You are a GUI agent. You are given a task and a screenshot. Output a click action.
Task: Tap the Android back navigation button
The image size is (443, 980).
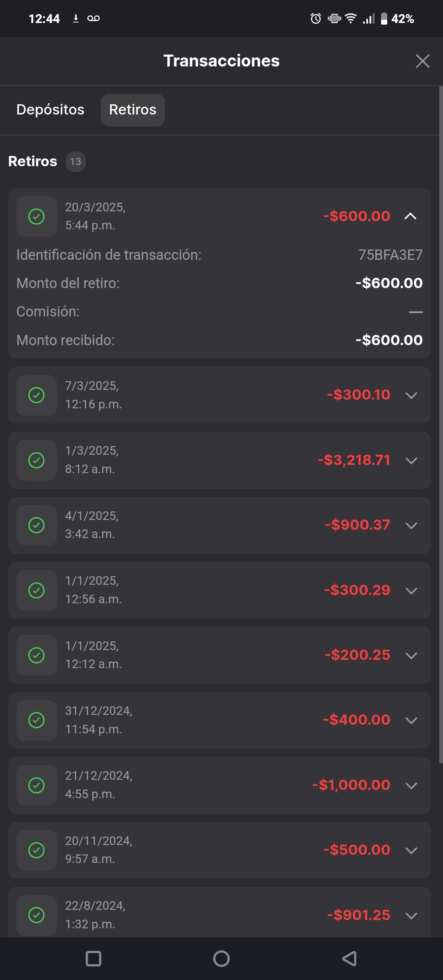(349, 959)
